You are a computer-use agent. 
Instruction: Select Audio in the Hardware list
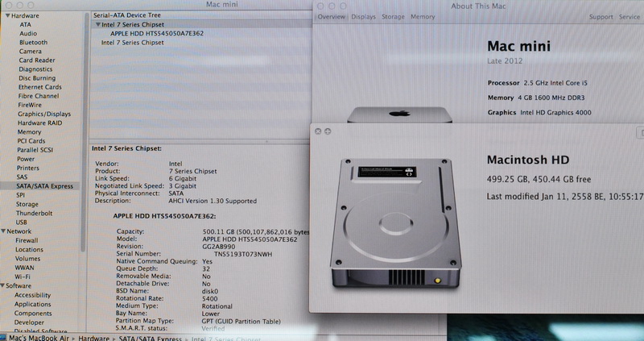point(28,34)
